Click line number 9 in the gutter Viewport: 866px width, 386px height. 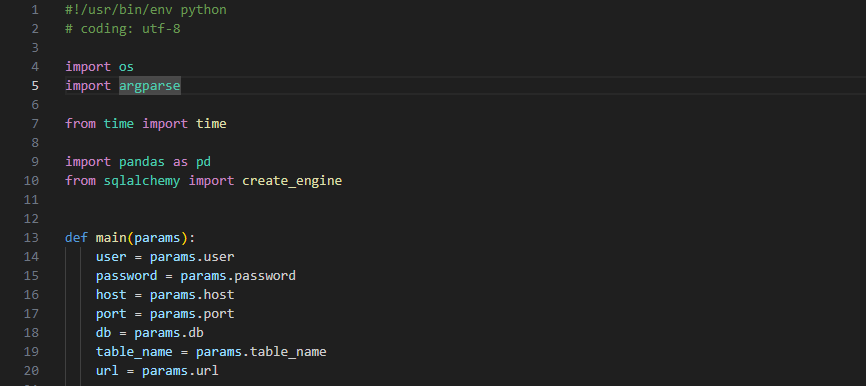click(x=35, y=162)
